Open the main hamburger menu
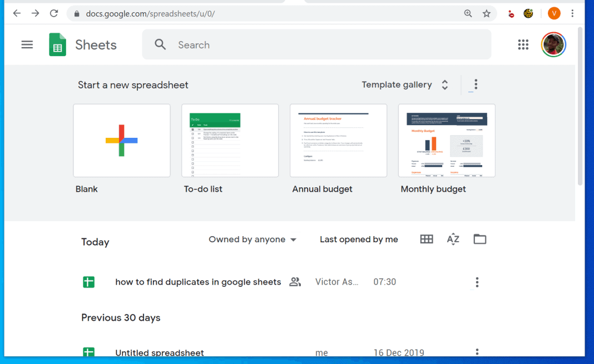The height and width of the screenshot is (364, 594). (x=27, y=44)
